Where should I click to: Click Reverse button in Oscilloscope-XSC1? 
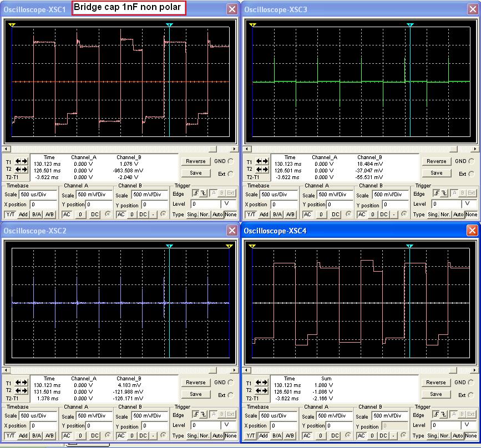tap(196, 161)
